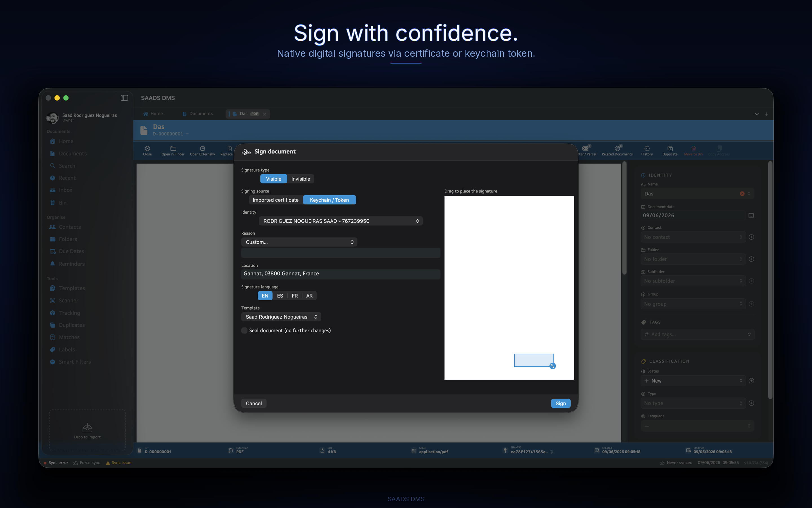
Task: Open Labels in the sidebar
Action: pyautogui.click(x=62, y=349)
